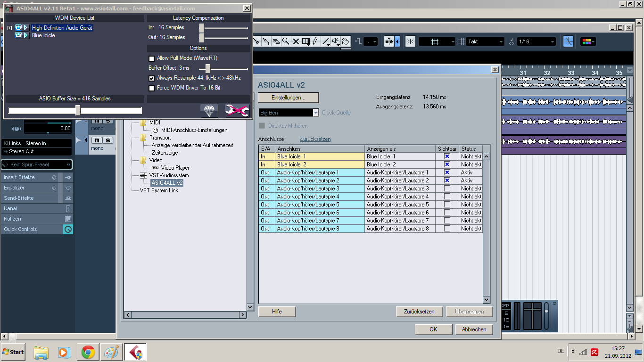The height and width of the screenshot is (362, 644).
Task: Open the Takt grid type dropdown
Action: click(485, 41)
